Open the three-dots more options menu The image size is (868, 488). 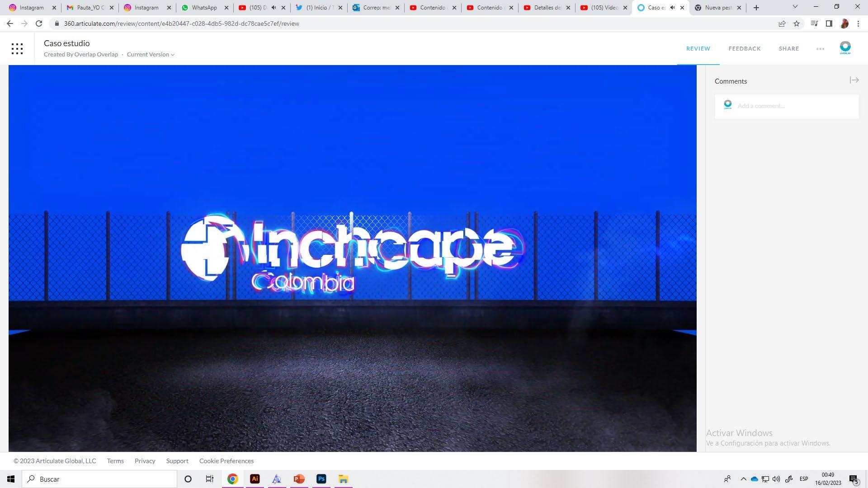[x=820, y=49]
